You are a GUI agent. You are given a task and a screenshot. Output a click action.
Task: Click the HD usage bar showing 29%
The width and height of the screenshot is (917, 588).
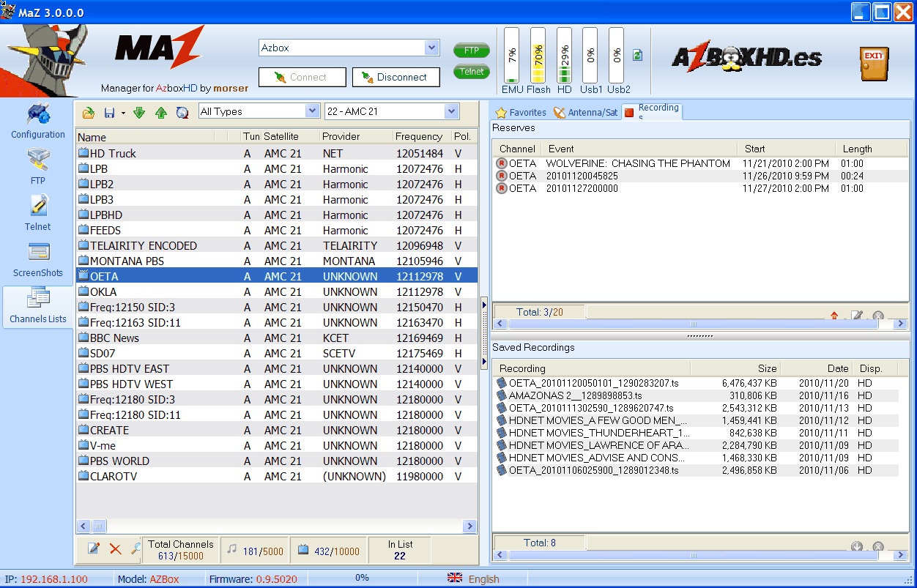pyautogui.click(x=564, y=56)
